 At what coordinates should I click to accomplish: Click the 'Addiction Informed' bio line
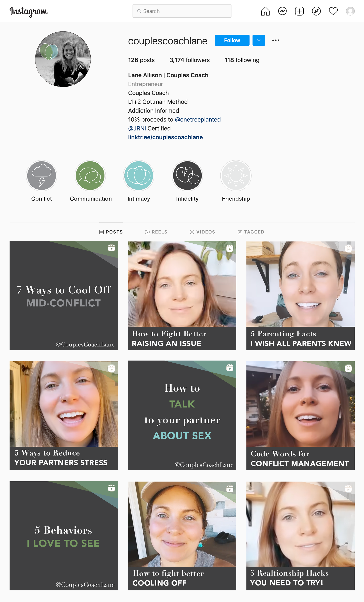[x=154, y=111]
